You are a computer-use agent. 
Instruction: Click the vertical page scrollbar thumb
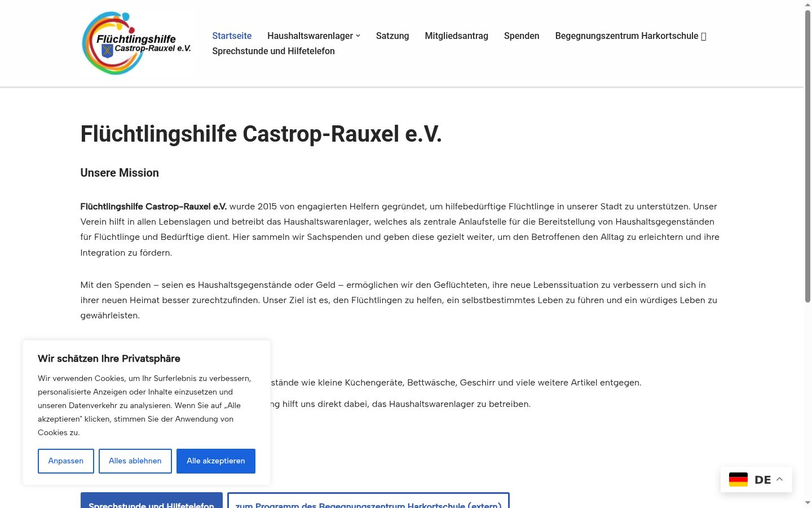tap(807, 157)
